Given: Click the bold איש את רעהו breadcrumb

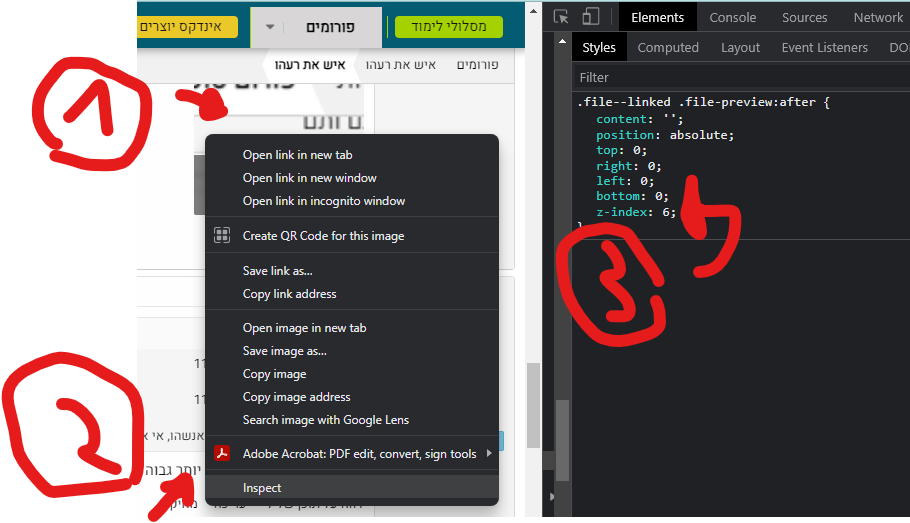Looking at the screenshot, I should tap(310, 64).
